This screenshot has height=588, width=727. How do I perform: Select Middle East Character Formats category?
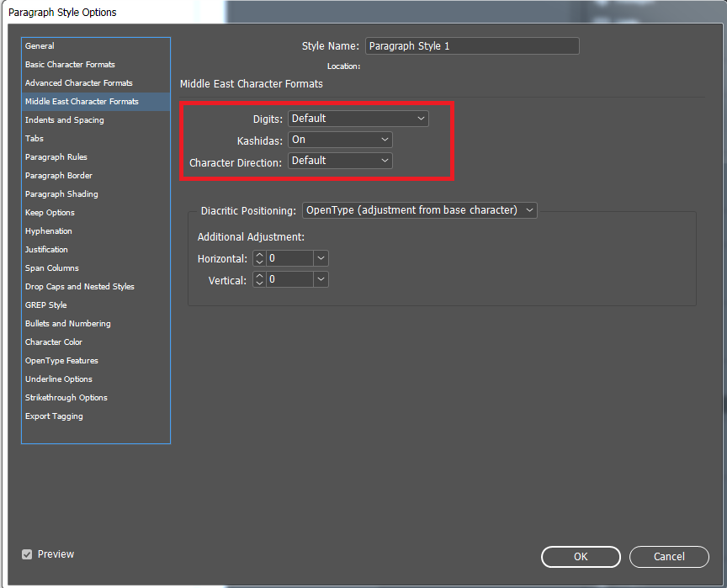96,102
